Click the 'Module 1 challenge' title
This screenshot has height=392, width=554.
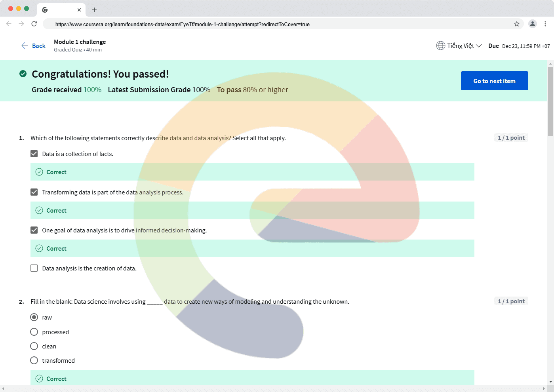click(x=80, y=42)
